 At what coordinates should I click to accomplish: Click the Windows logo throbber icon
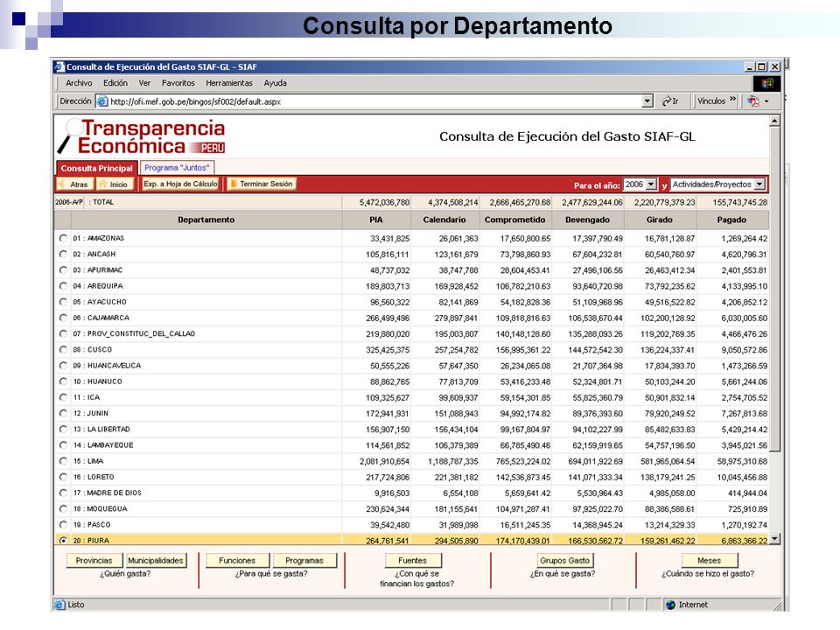pyautogui.click(x=766, y=83)
